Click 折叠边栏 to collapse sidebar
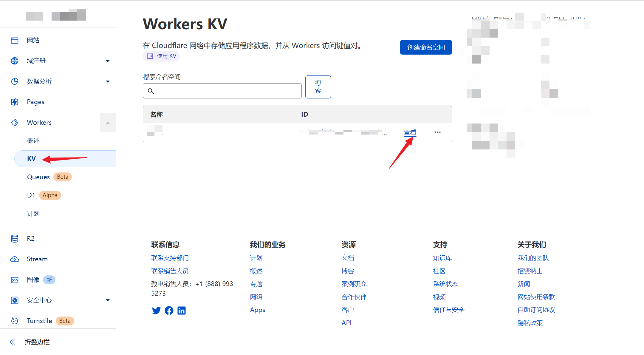Screen dimensions: 644x355 pos(37,342)
